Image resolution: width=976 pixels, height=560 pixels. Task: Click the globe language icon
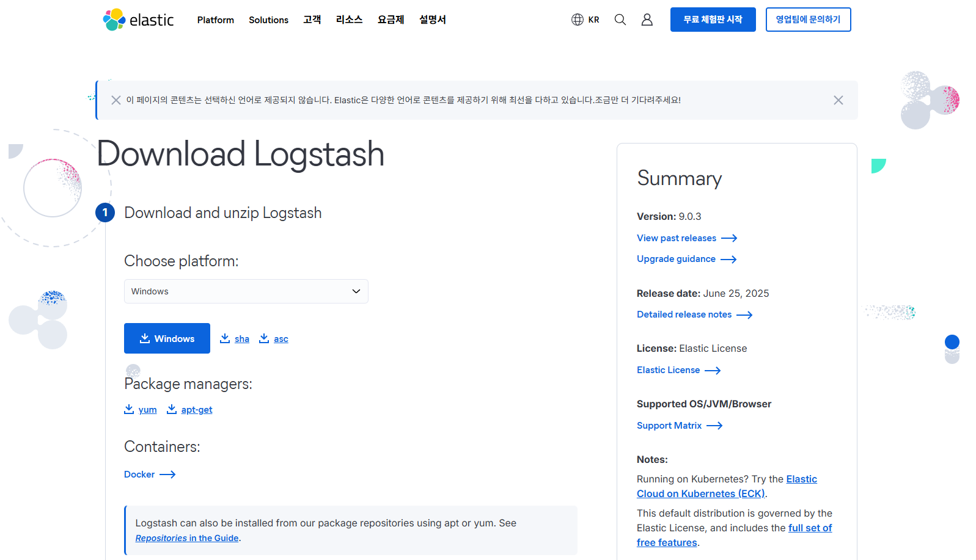pos(578,20)
